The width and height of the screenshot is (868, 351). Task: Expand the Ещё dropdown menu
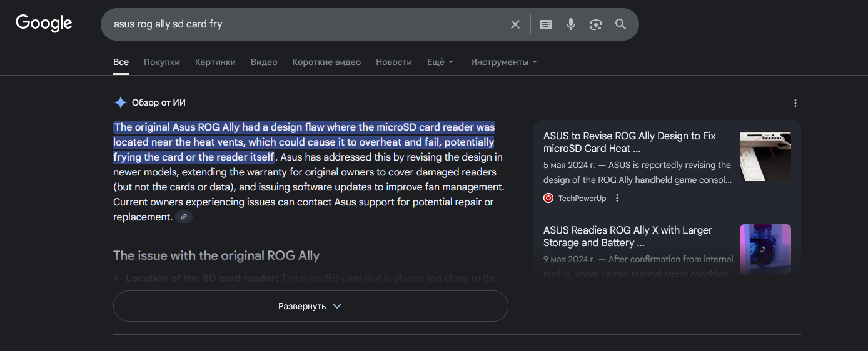click(440, 62)
